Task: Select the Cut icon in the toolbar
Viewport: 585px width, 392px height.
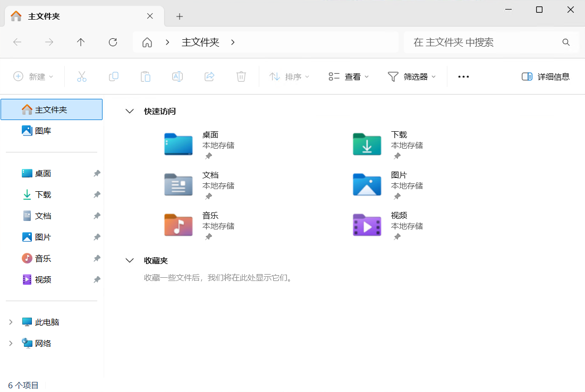Action: pos(82,76)
